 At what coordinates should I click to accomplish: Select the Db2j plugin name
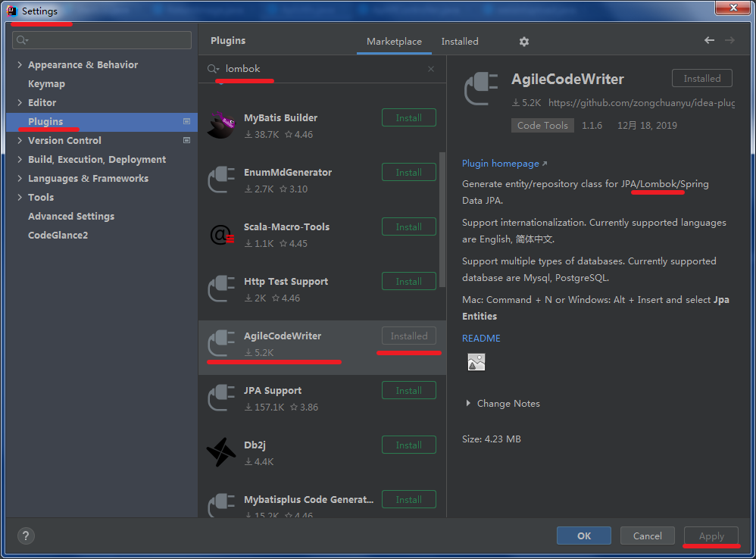click(255, 445)
